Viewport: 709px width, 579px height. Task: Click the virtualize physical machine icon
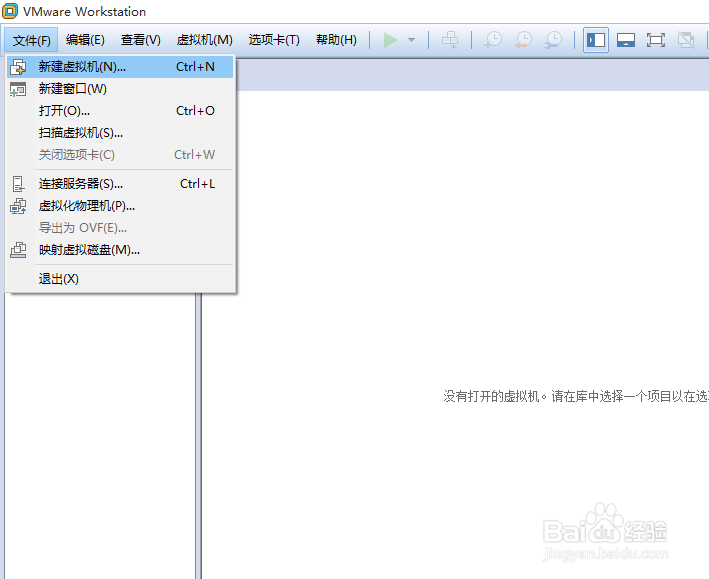pyautogui.click(x=18, y=206)
